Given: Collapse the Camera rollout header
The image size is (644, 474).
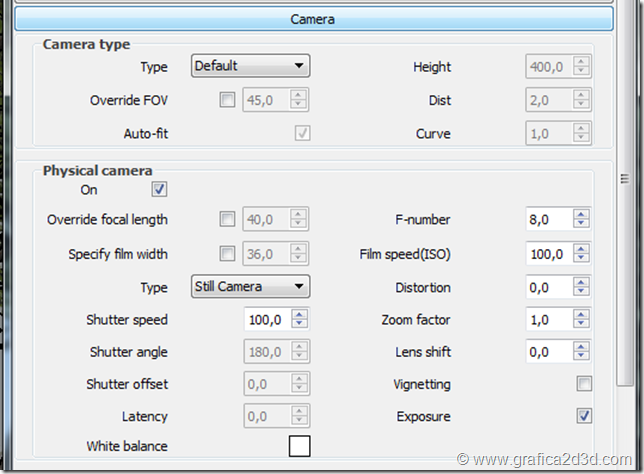Looking at the screenshot, I should [313, 19].
